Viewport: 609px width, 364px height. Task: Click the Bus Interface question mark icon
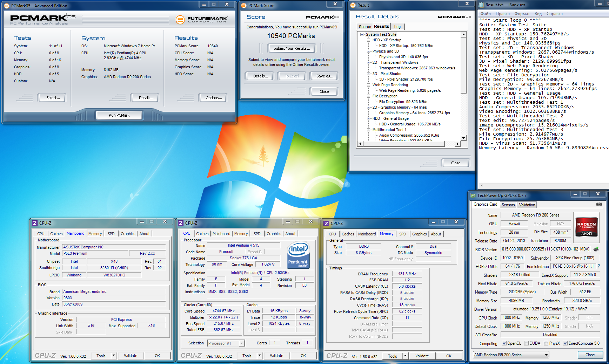(x=599, y=266)
